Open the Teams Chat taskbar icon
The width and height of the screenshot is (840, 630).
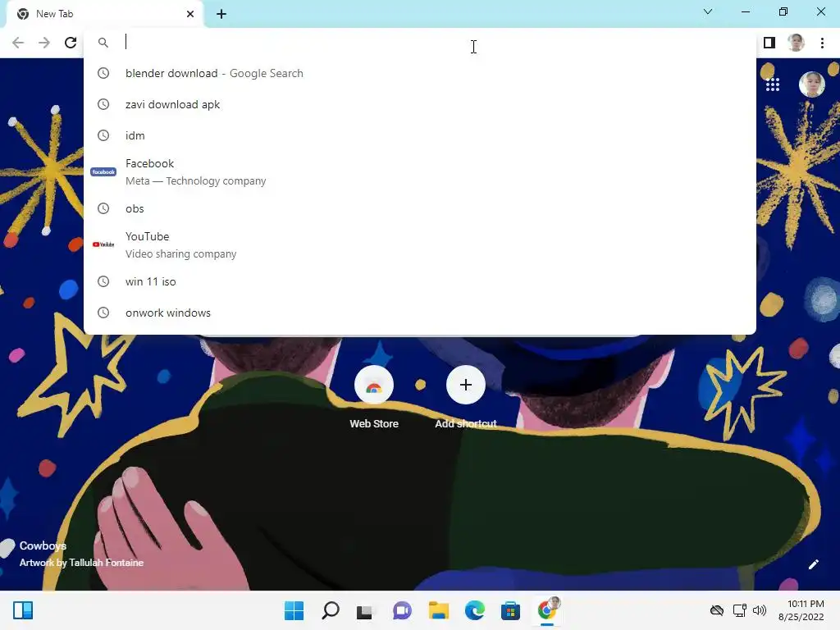(402, 610)
